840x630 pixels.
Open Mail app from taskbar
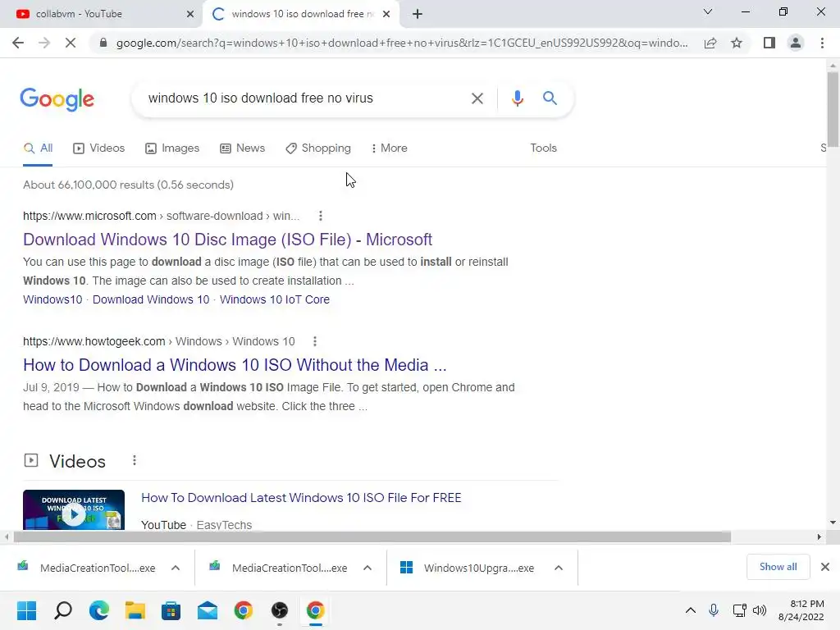[208, 610]
